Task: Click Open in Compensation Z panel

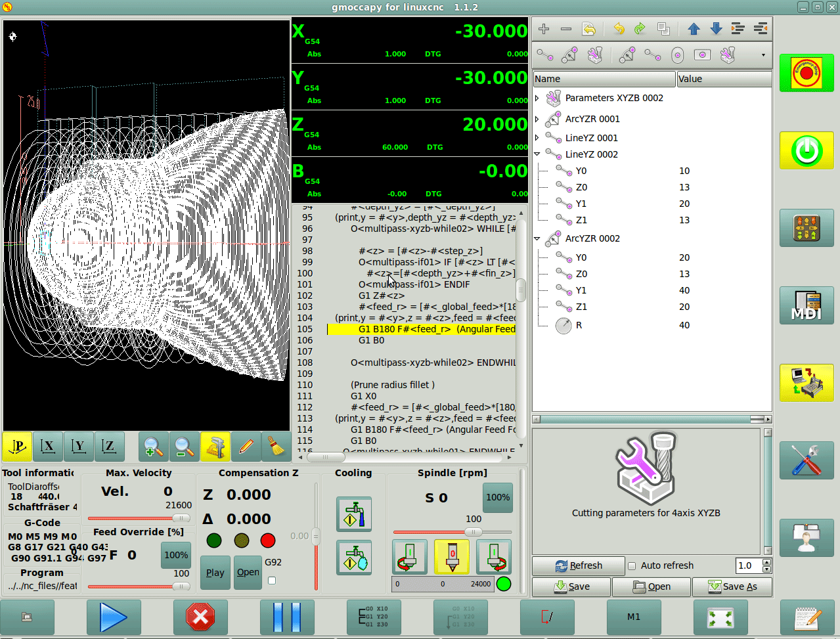Action: pos(248,573)
